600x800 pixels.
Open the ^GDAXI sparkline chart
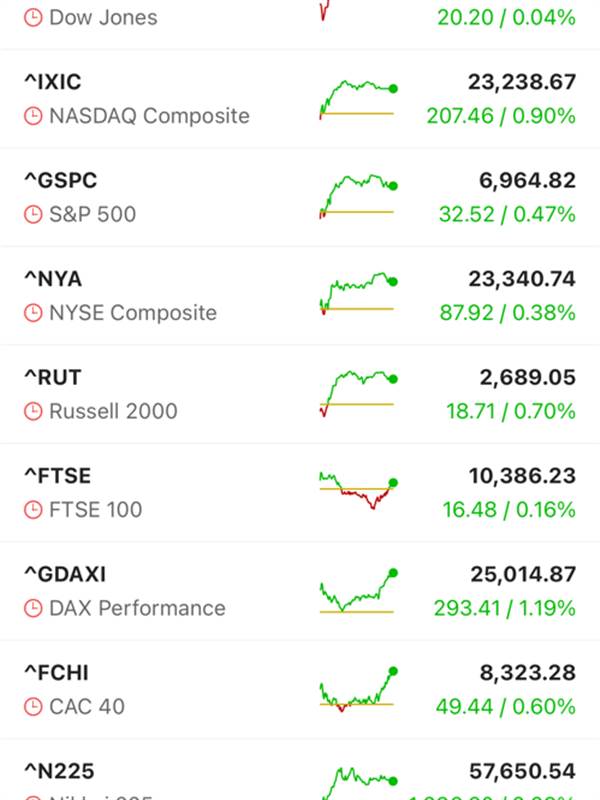click(357, 590)
